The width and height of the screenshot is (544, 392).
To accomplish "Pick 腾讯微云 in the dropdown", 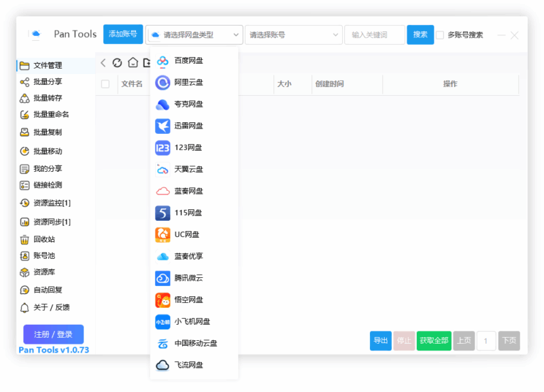I will pyautogui.click(x=194, y=279).
